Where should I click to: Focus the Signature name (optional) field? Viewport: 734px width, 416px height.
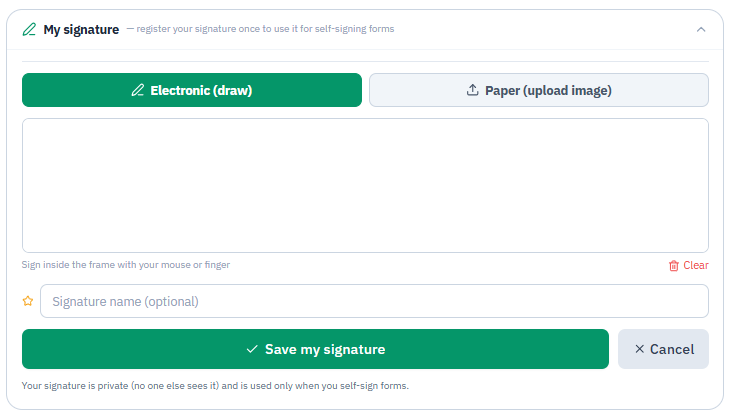(374, 301)
